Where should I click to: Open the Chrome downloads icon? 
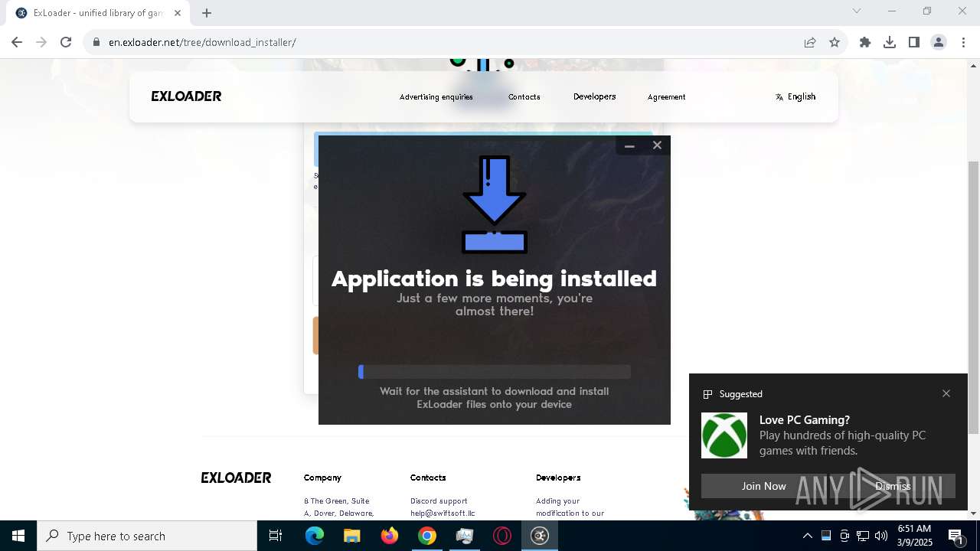[890, 42]
